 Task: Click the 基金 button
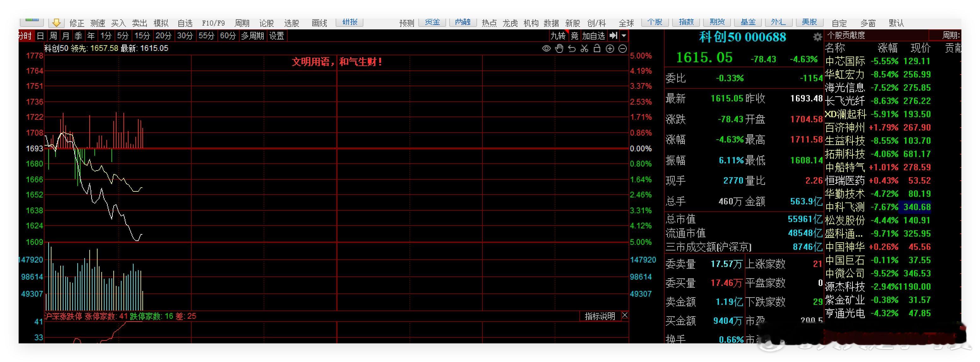[x=748, y=22]
